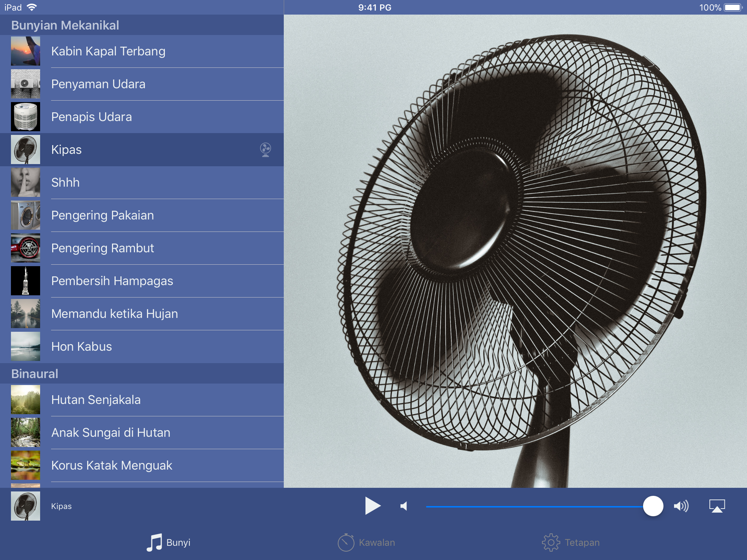Tap the high volume speaker icon
This screenshot has height=560, width=747.
click(x=681, y=506)
